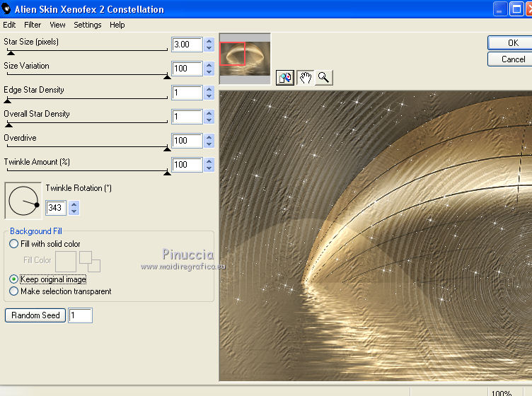The height and width of the screenshot is (396, 532).
Task: Click the Overall Star Density value field
Action: click(187, 117)
